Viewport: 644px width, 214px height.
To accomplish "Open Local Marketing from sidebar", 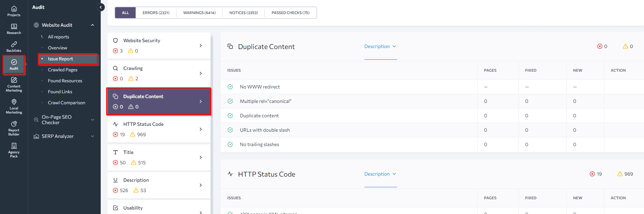I will pos(14,106).
